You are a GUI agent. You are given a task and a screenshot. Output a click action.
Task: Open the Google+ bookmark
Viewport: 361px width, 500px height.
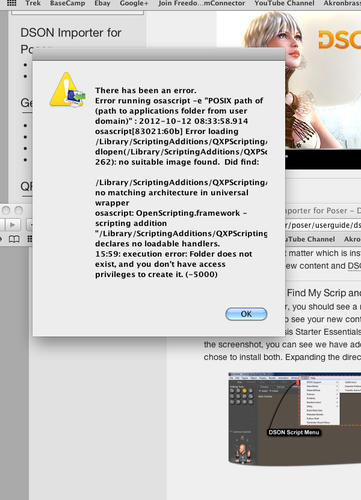(134, 3)
